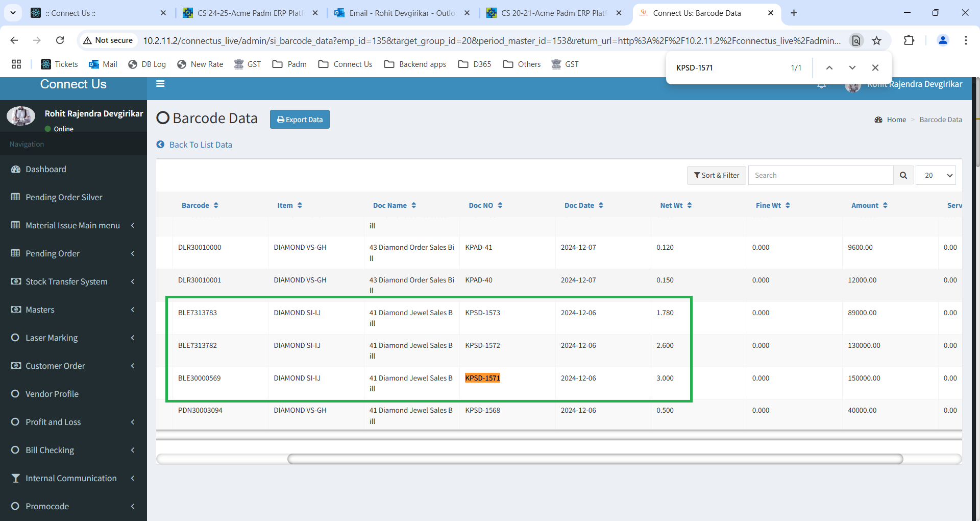This screenshot has width=980, height=521.
Task: Open Pending Order Silver in sidebar
Action: pos(73,197)
